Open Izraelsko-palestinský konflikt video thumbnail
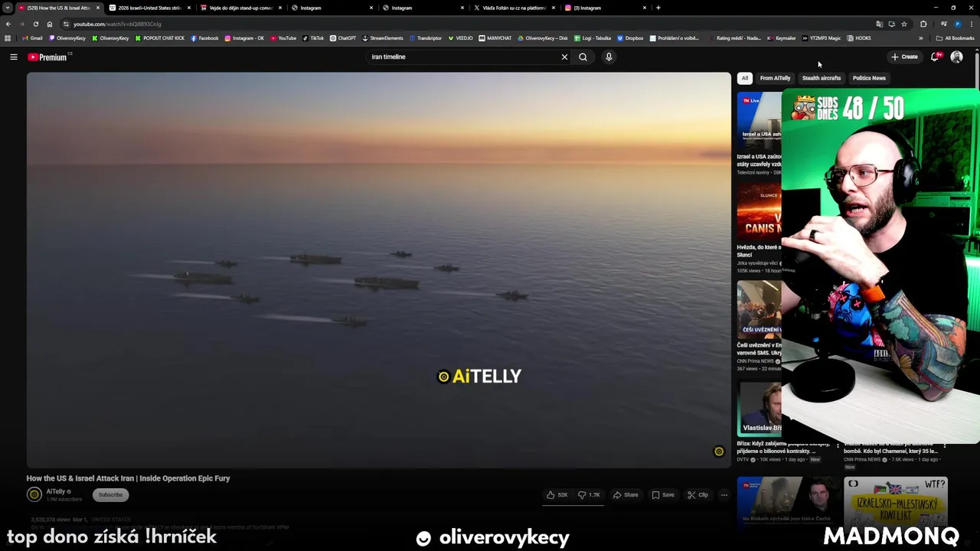 [x=896, y=504]
